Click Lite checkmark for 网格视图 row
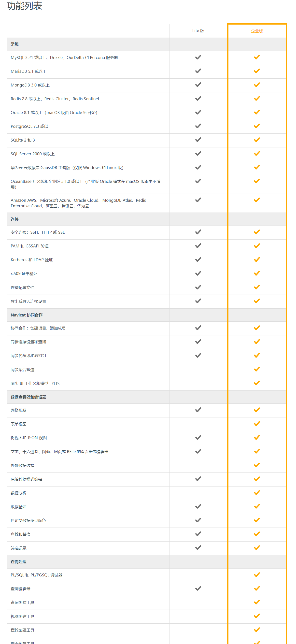 198,410
